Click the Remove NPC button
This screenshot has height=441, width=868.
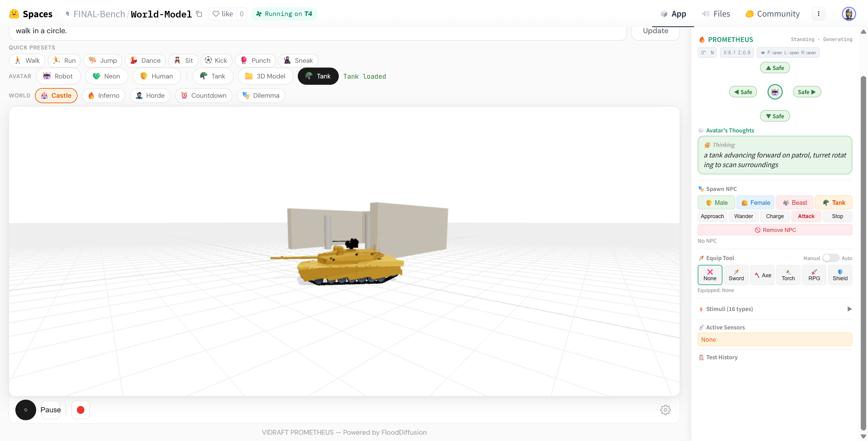coord(774,230)
